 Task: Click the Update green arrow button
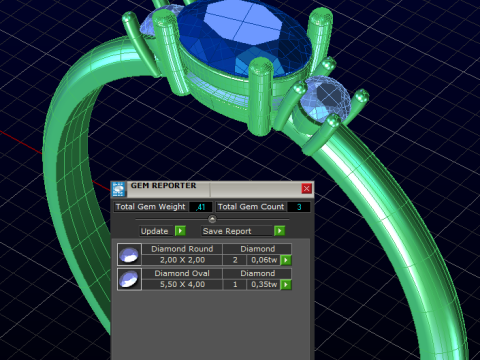point(180,231)
